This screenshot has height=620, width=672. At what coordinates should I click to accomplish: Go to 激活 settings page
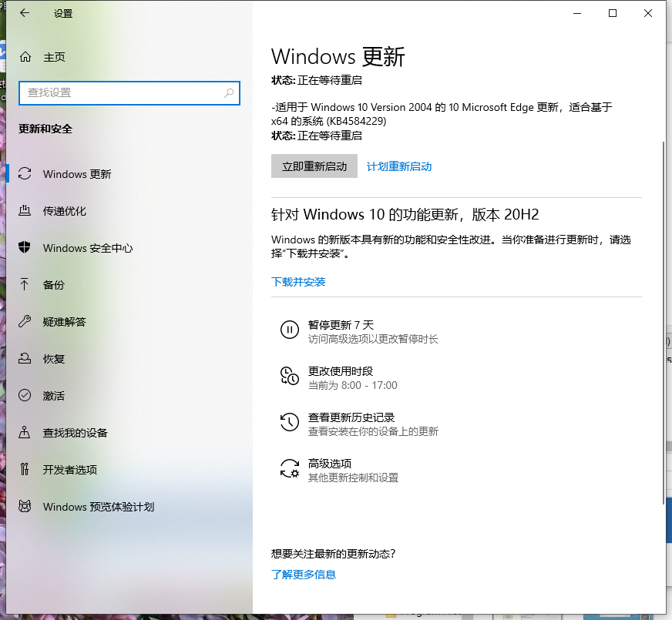54,396
